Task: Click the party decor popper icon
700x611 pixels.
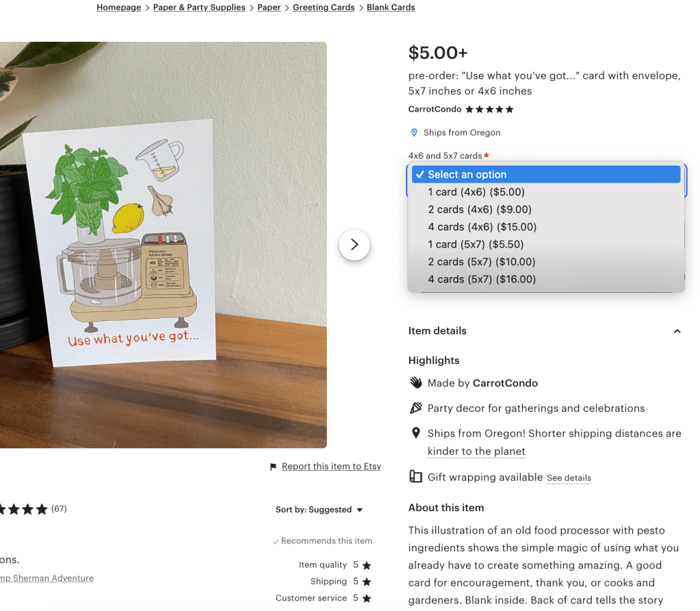Action: (415, 408)
